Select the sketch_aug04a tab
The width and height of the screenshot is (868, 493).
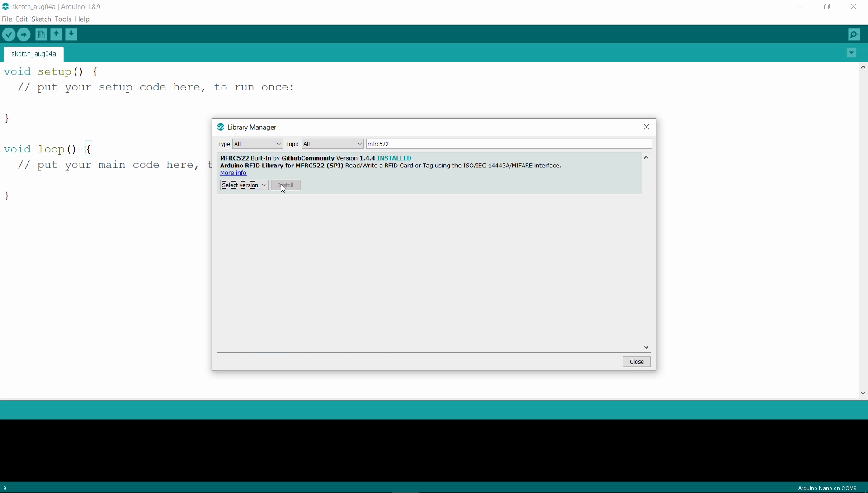coord(34,54)
